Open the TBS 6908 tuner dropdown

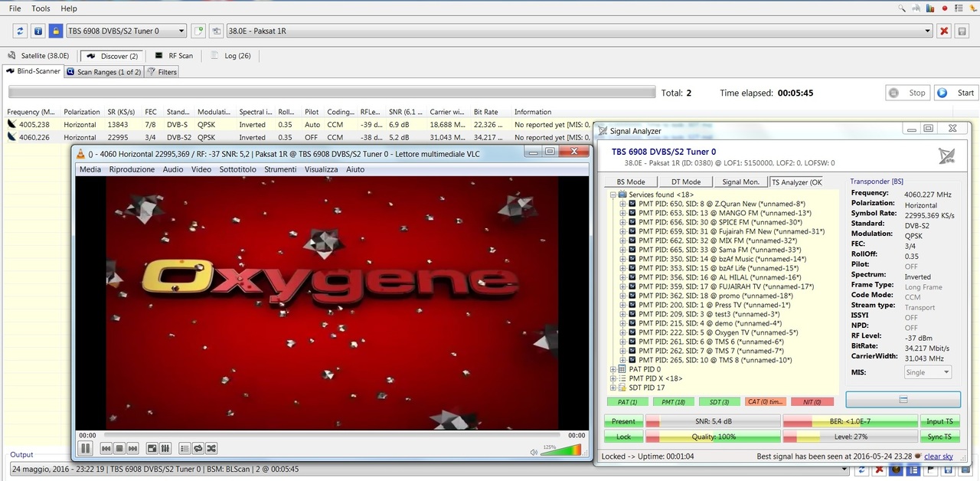126,31
